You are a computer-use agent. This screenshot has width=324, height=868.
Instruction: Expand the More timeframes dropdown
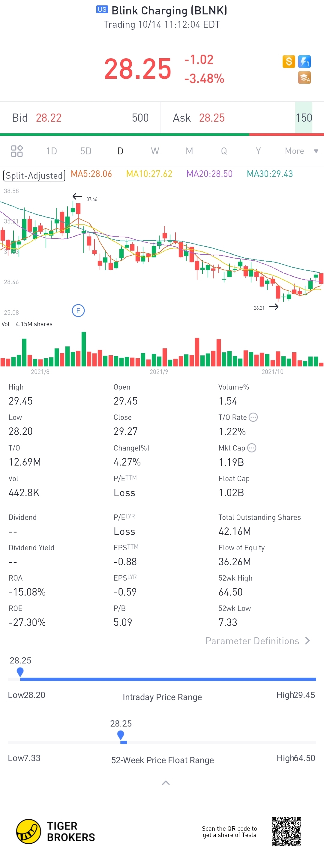click(301, 151)
